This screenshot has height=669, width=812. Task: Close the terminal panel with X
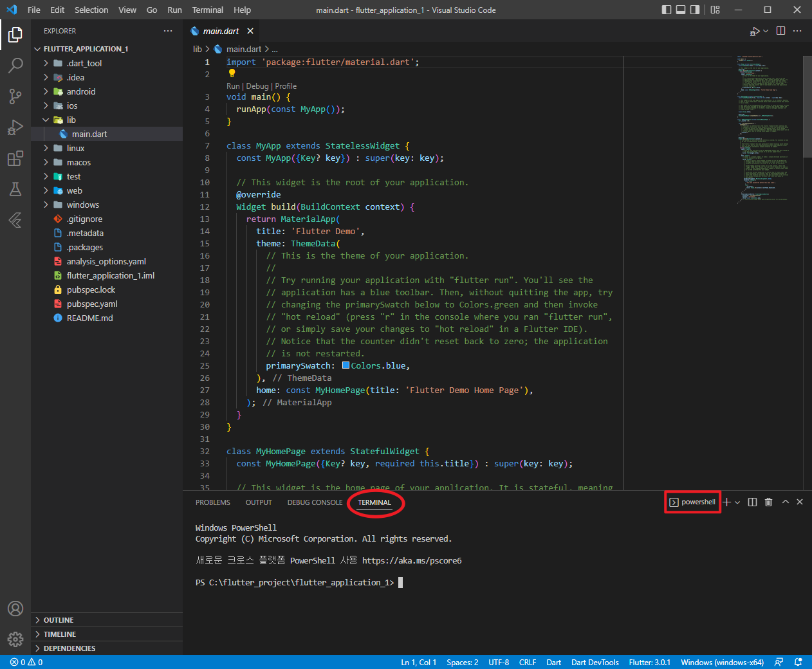click(800, 502)
